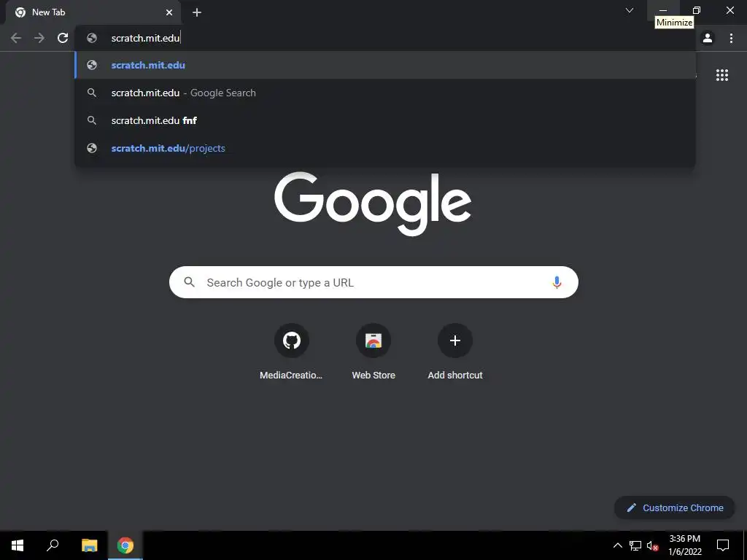Click the muted volume tray icon
Viewport: 747px width, 560px height.
point(652,545)
